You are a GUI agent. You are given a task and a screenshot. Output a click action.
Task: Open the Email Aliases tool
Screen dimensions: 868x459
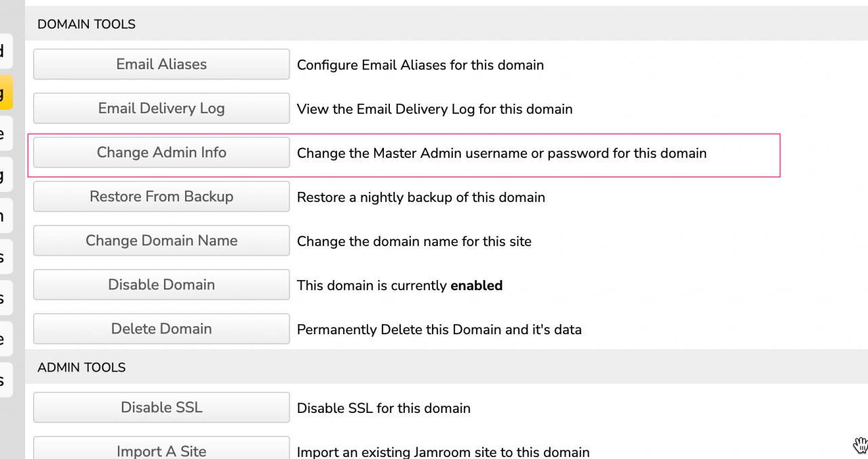[161, 64]
